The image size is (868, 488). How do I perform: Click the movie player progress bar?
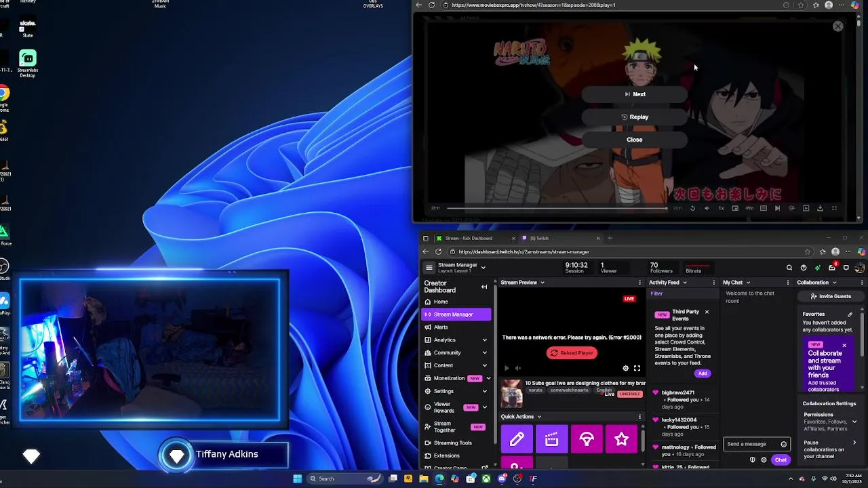pos(557,208)
